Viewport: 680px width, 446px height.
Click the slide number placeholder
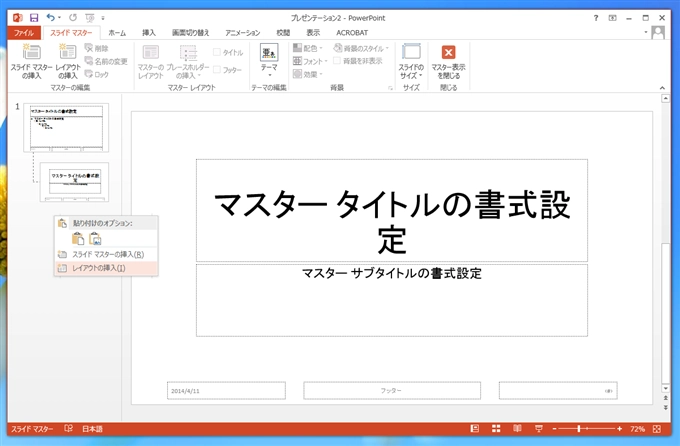pyautogui.click(x=558, y=390)
